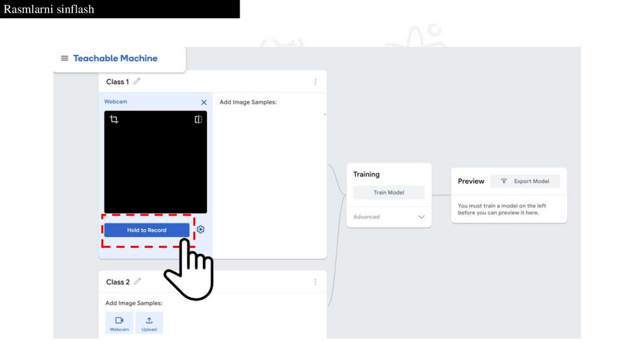Screen dimensions: 644x361
Task: Expand the Advanced training options
Action: [389, 217]
